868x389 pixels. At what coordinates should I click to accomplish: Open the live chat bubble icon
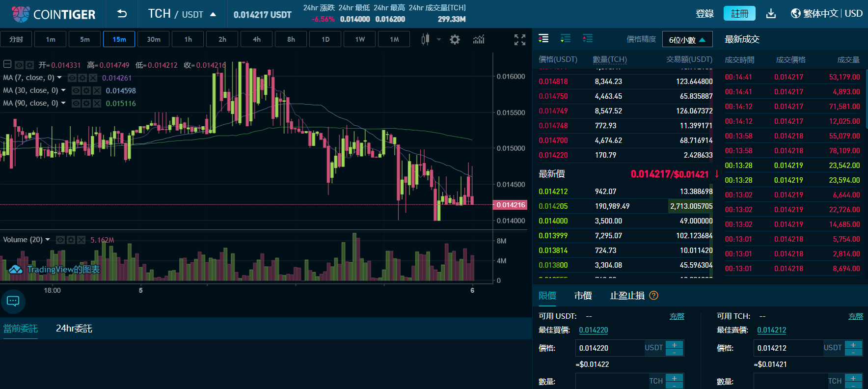click(13, 301)
